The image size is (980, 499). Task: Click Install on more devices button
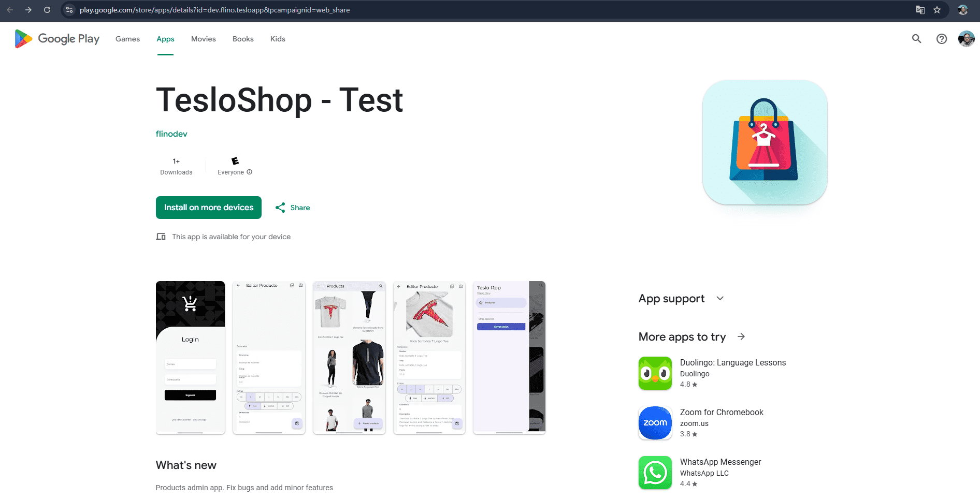pos(209,208)
